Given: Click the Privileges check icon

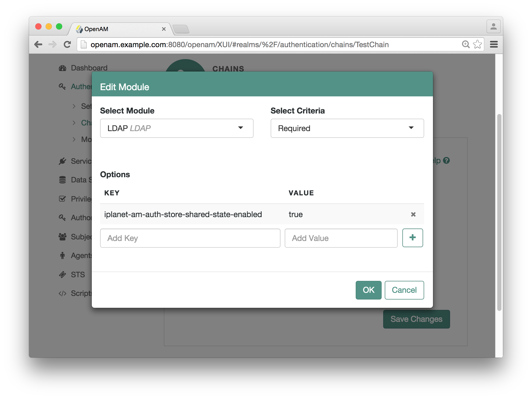Looking at the screenshot, I should pos(62,199).
